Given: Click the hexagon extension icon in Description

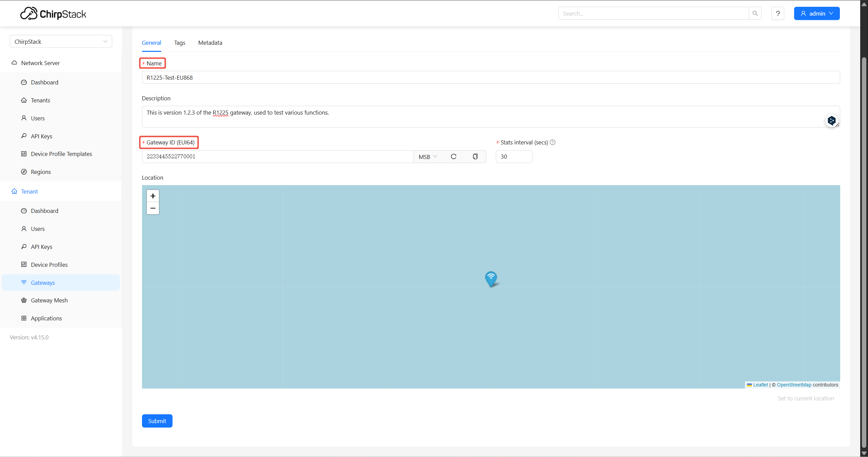Looking at the screenshot, I should click(x=832, y=120).
